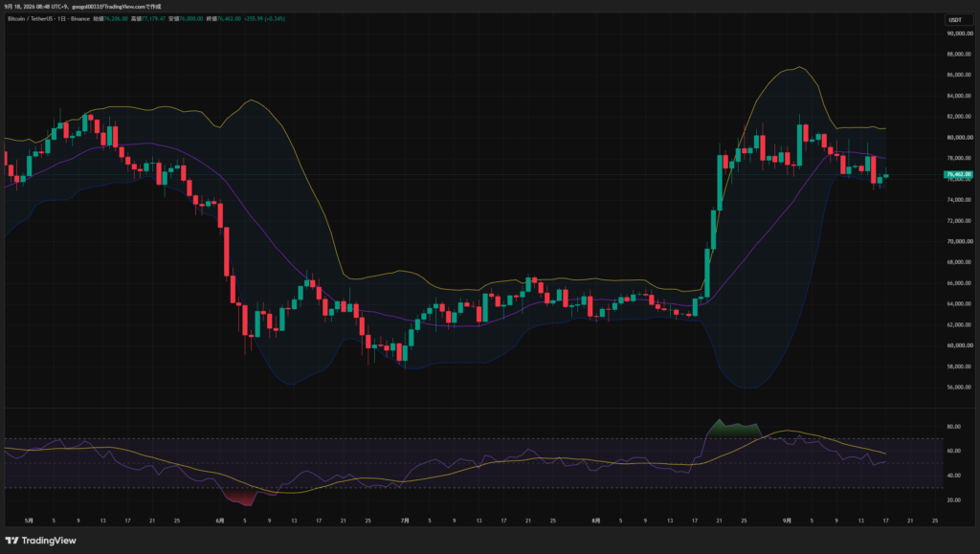Screen dimensions: 980x554
Task: Select the 6月 month marker on time axis
Action: [x=219, y=521]
